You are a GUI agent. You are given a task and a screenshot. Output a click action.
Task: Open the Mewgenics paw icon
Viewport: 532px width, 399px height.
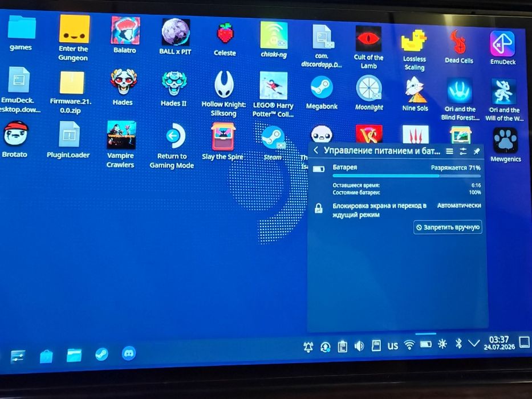pos(505,140)
